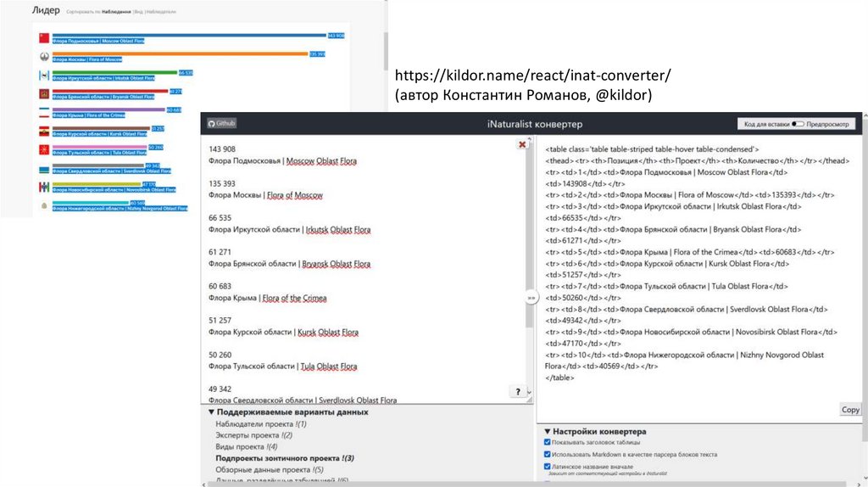
Task: Click the Bryansk Oblast Flora project icon
Action: point(44,93)
